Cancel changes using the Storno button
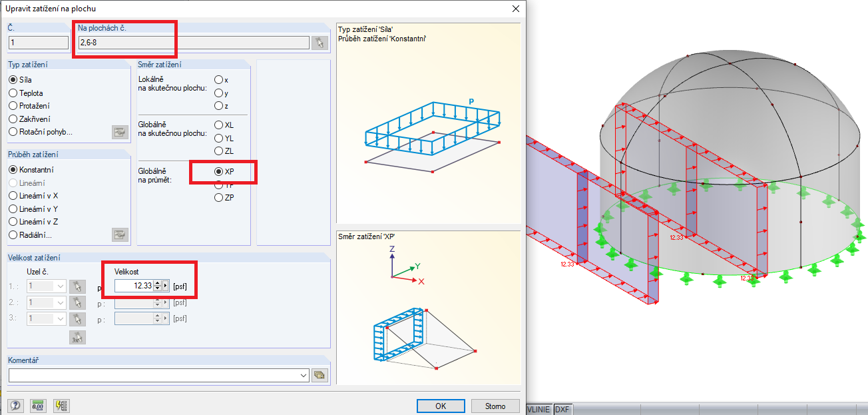 click(x=495, y=406)
